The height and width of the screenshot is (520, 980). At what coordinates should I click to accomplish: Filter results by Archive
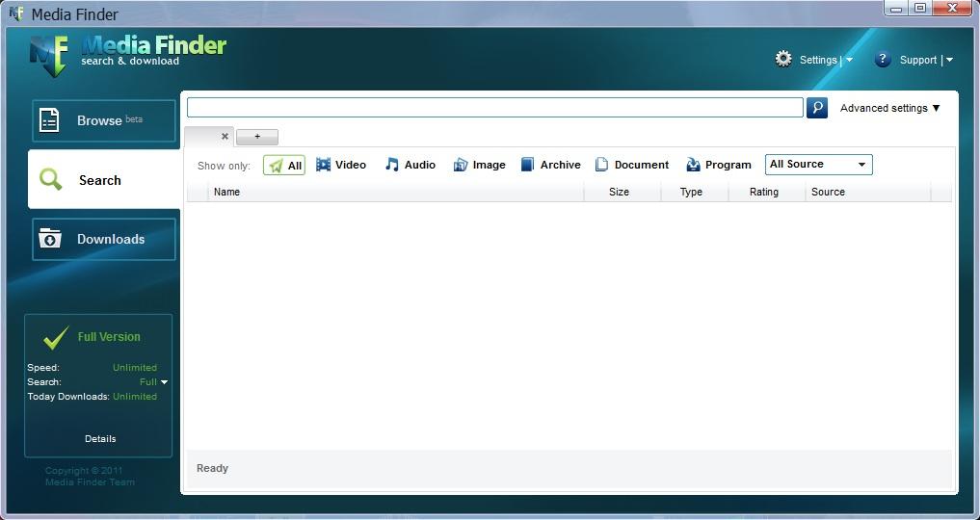tap(550, 165)
